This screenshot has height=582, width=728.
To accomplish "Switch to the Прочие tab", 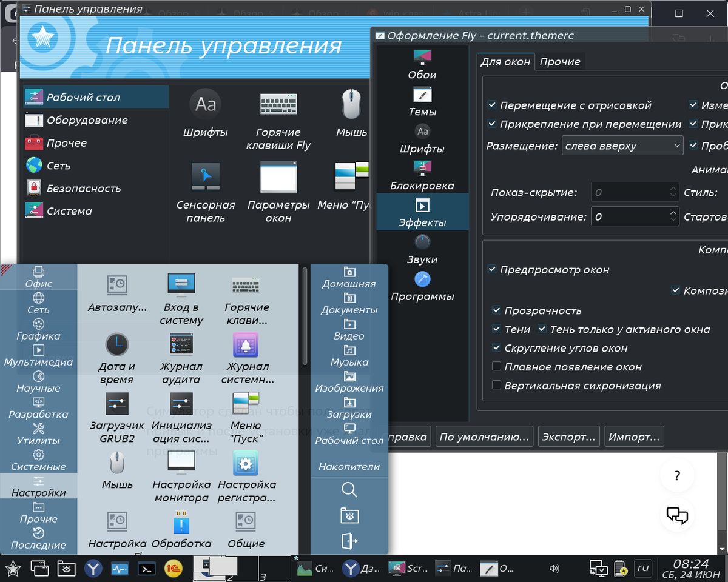I will pyautogui.click(x=560, y=62).
